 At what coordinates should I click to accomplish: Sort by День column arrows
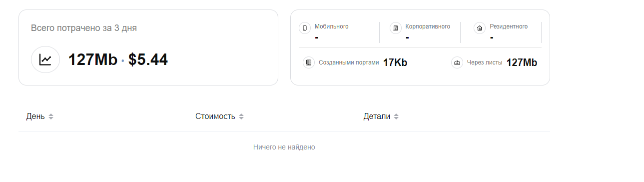(51, 116)
